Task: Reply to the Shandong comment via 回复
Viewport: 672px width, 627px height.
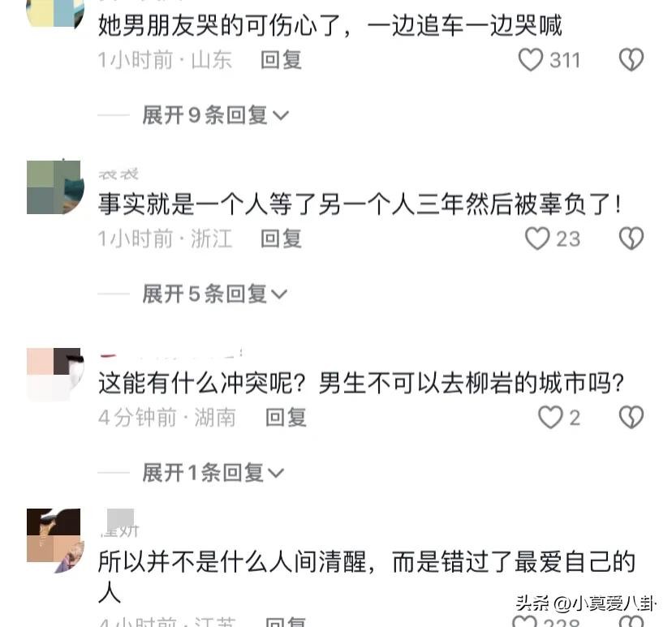Action: pyautogui.click(x=281, y=60)
